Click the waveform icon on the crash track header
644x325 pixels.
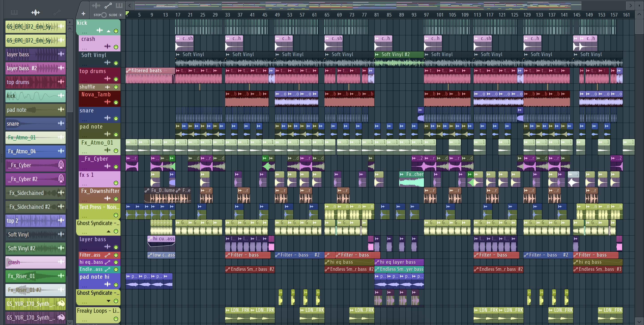tap(108, 46)
